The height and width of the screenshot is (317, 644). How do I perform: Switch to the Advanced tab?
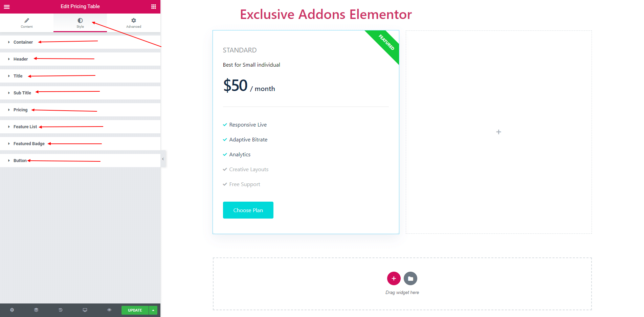[x=134, y=23]
